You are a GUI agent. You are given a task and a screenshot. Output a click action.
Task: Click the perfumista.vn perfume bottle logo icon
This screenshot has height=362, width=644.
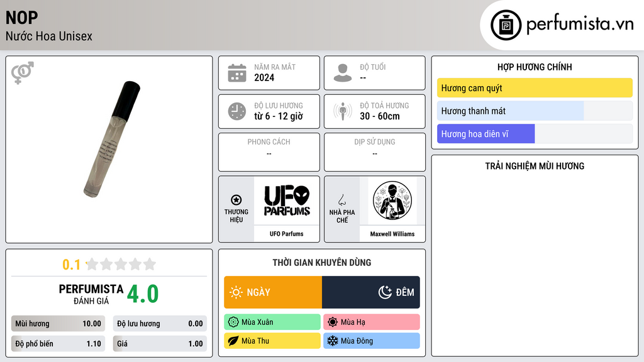pos(506,25)
